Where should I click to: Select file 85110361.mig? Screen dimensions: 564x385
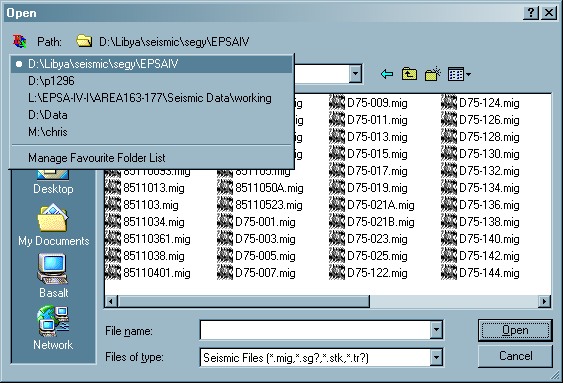pyautogui.click(x=147, y=239)
